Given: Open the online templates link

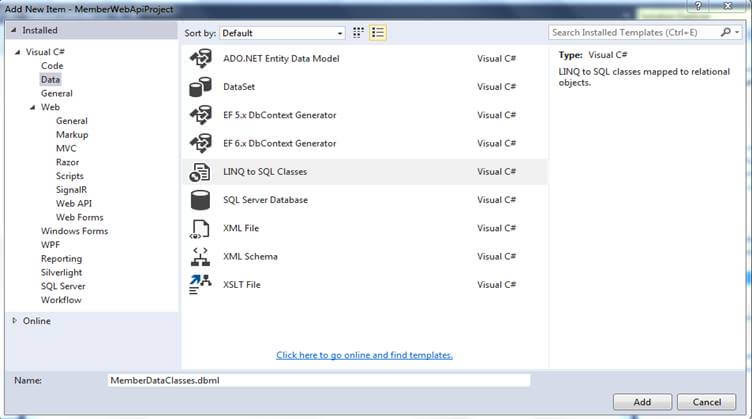Looking at the screenshot, I should pyautogui.click(x=364, y=355).
